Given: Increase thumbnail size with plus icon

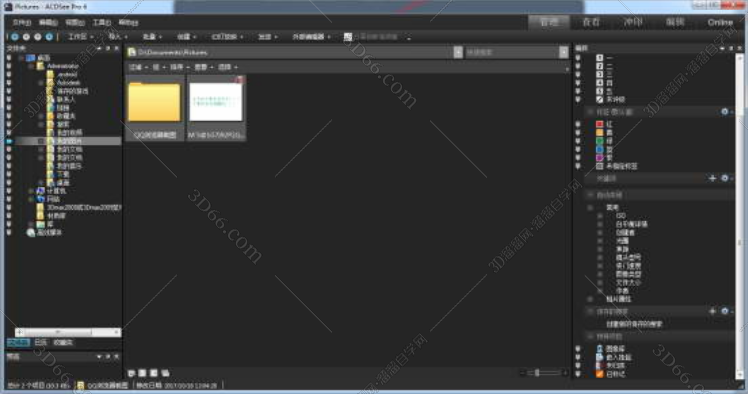Looking at the screenshot, I should click(x=565, y=373).
